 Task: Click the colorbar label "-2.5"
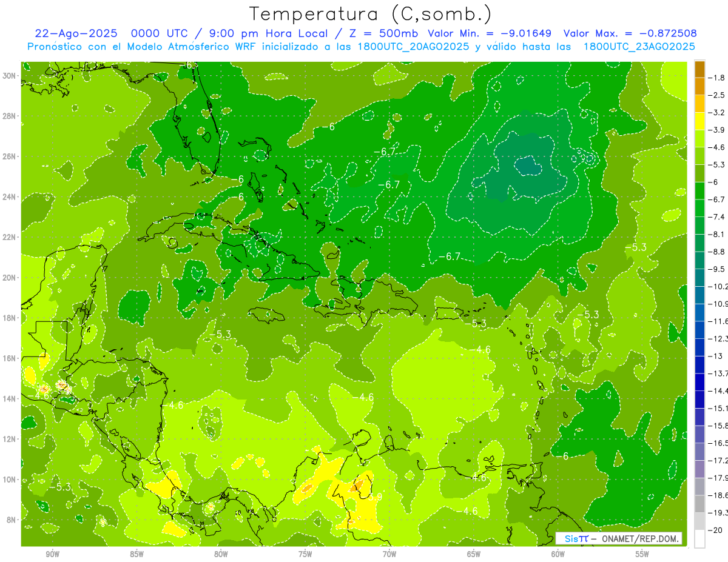point(717,95)
